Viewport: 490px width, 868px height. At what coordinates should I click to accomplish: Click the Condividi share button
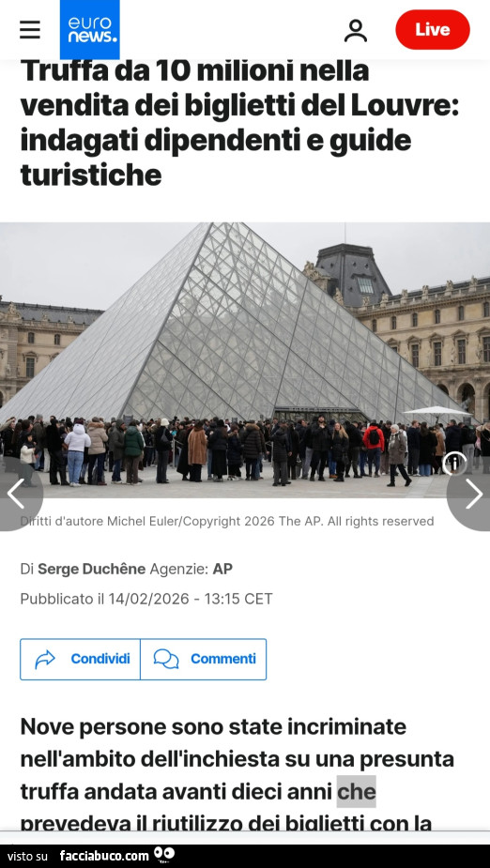click(x=81, y=659)
